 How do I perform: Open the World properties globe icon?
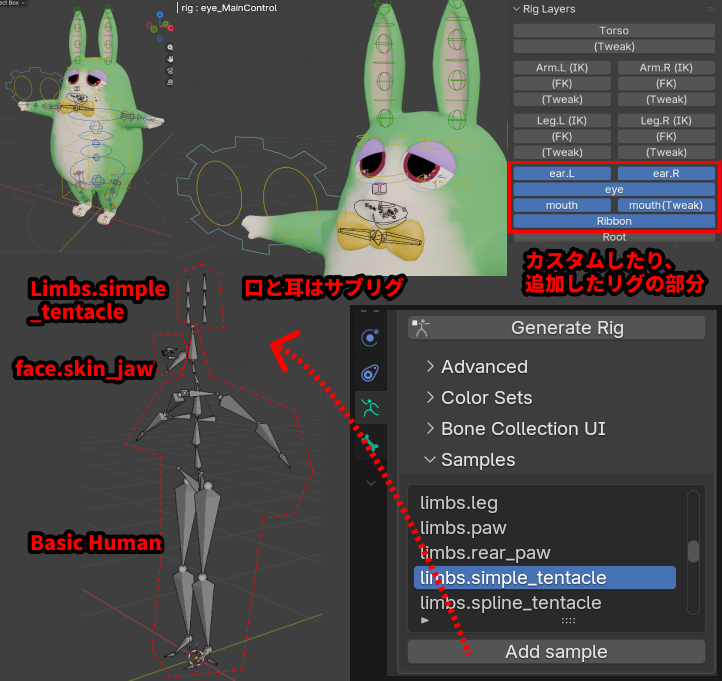369,336
